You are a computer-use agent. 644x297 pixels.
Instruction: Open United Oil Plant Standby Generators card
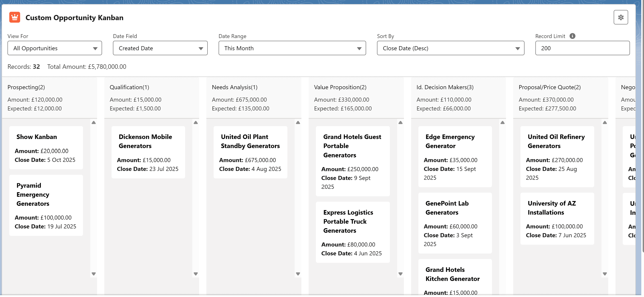pos(250,141)
